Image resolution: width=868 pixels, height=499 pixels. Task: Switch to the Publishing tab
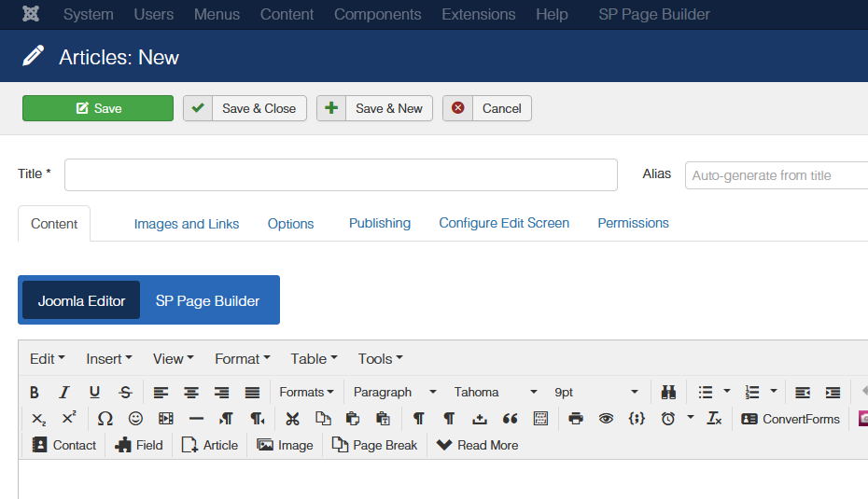380,224
